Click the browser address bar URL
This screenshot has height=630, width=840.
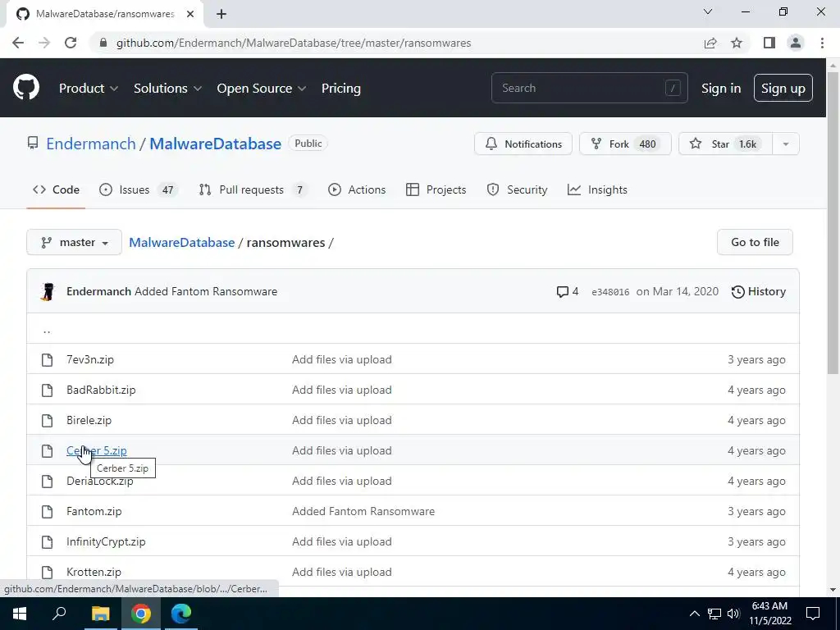[x=294, y=43]
